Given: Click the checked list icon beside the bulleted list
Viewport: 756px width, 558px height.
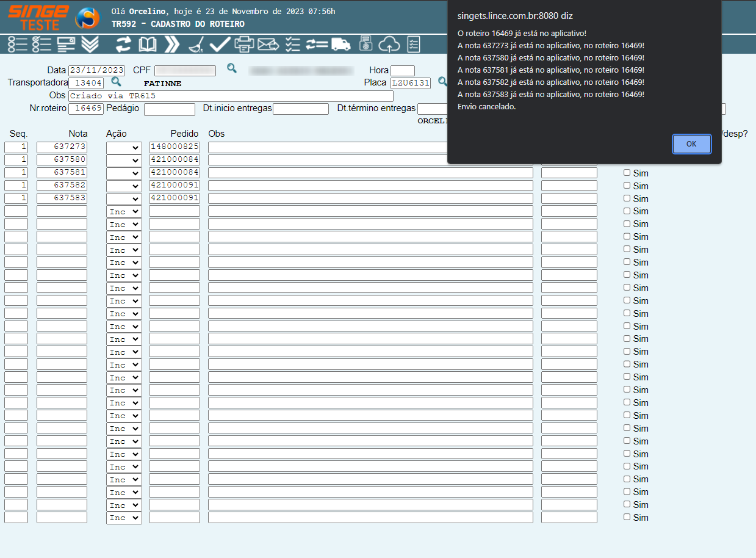Looking at the screenshot, I should (42, 44).
